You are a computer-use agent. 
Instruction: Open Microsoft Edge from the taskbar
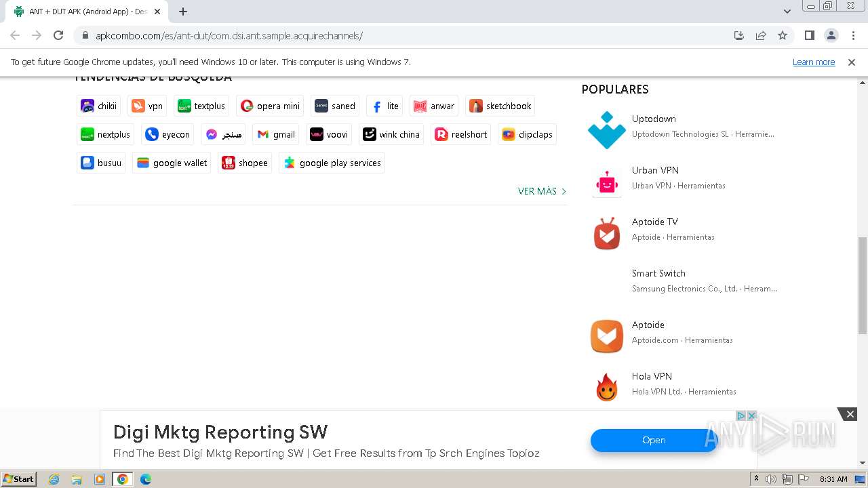[x=146, y=479]
